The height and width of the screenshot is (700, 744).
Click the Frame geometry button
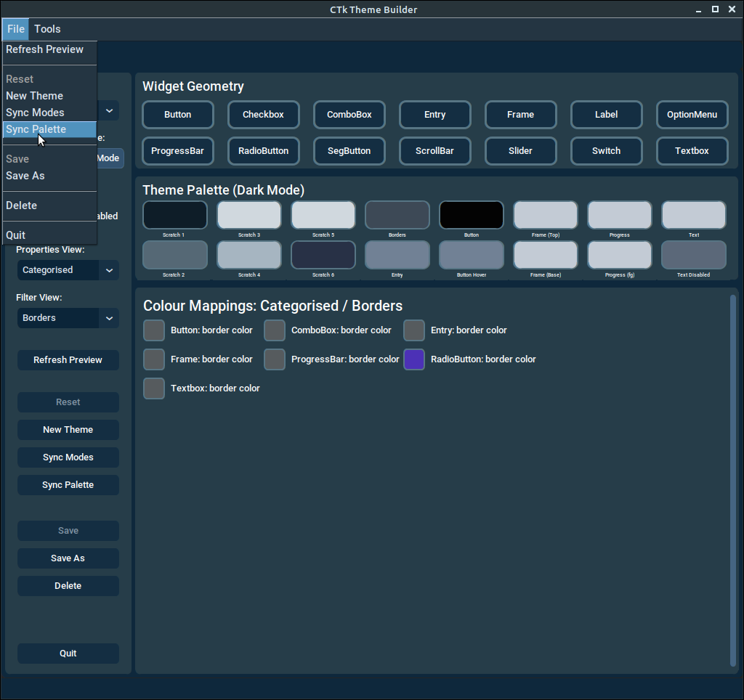coord(520,114)
